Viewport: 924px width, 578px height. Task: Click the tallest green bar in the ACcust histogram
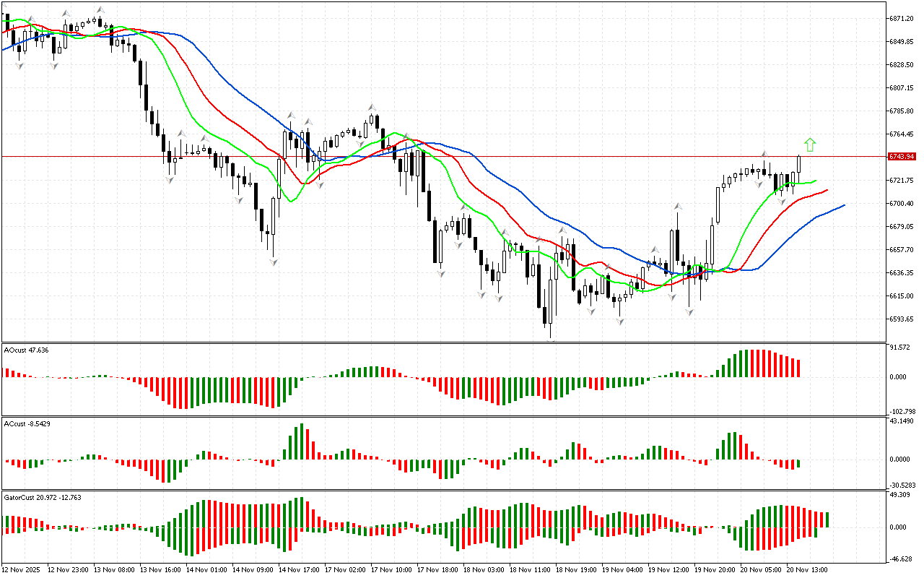(301, 441)
